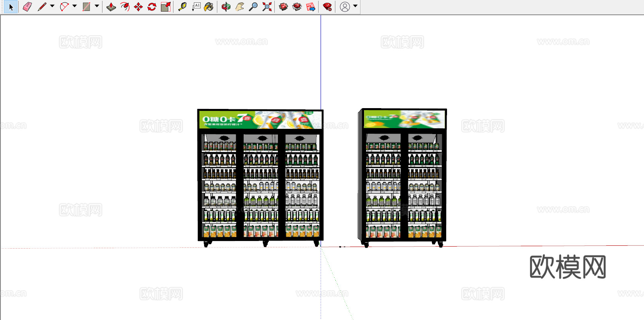Choose the Zoom magnifier tool
Image resolution: width=644 pixels, height=320 pixels.
[x=253, y=7]
